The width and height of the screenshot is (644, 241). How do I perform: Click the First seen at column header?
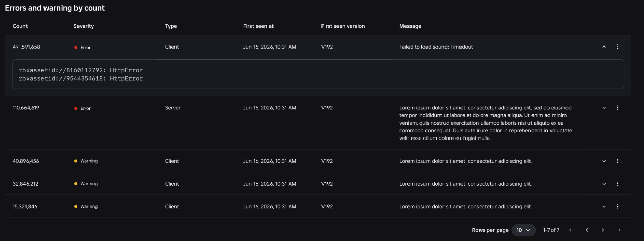tap(258, 26)
